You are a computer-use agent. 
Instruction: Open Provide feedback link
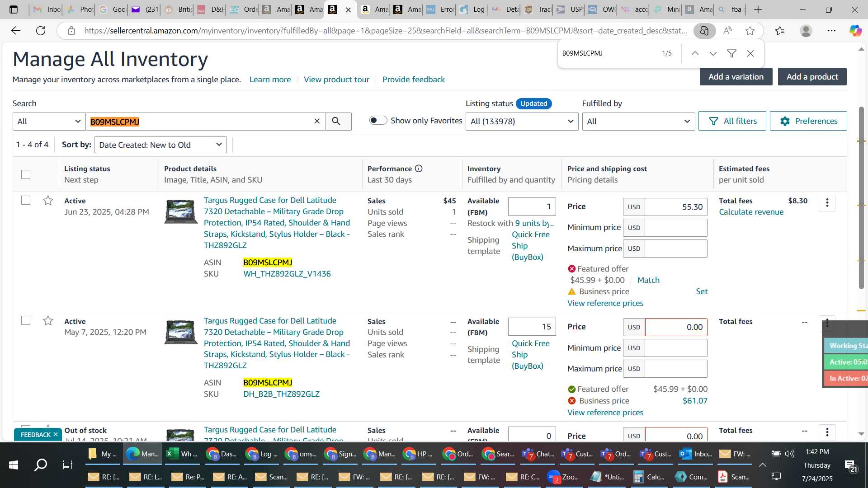pyautogui.click(x=414, y=80)
